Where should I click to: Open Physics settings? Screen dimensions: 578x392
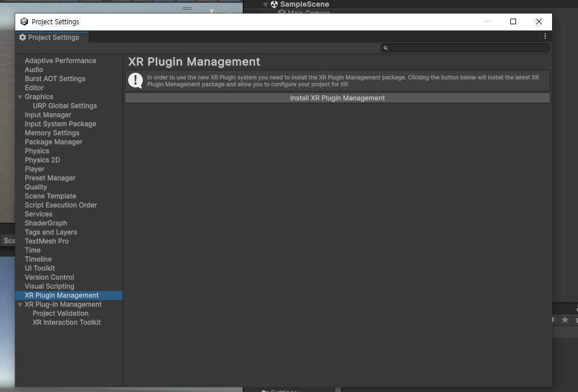pos(37,151)
